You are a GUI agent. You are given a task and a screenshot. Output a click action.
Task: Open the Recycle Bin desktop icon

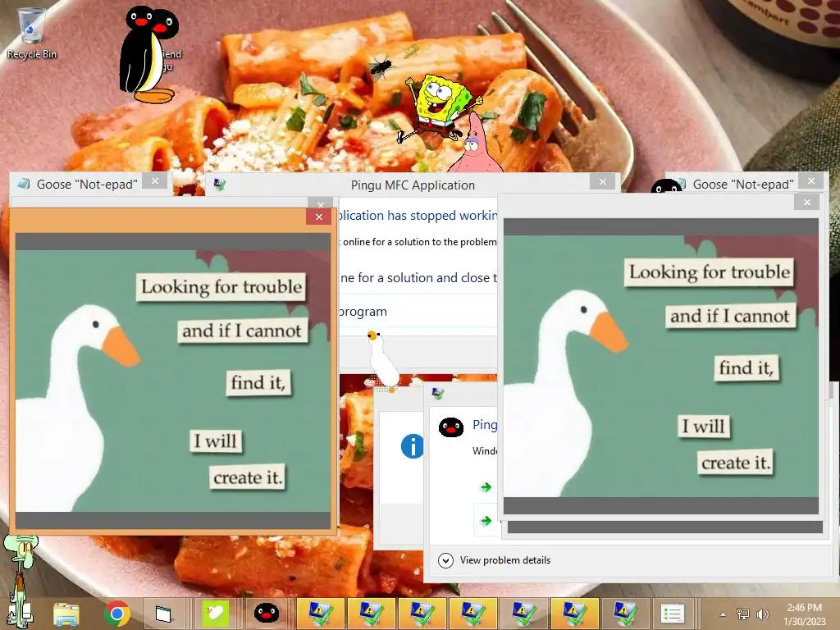pyautogui.click(x=31, y=33)
